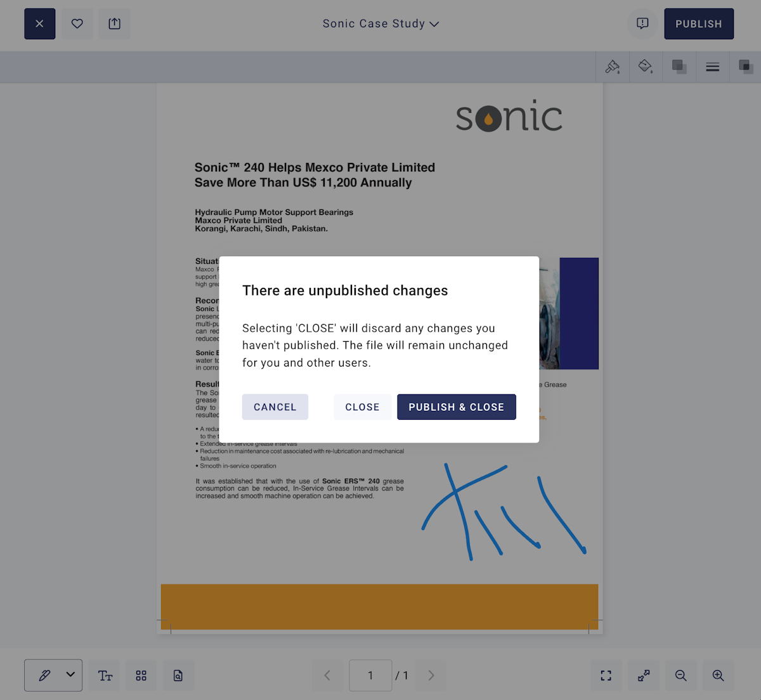Open the share/export icon
The width and height of the screenshot is (761, 700).
pos(114,24)
